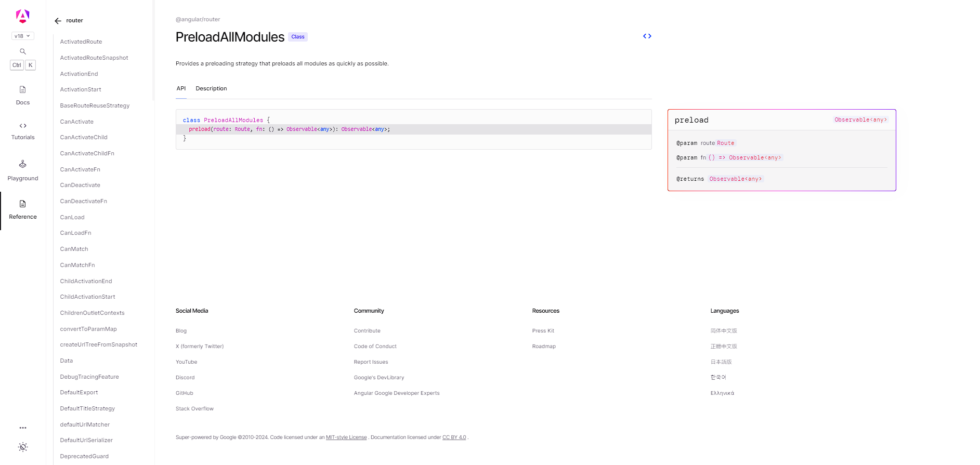The image size is (980, 465).
Task: Select the API tab
Action: 181,89
